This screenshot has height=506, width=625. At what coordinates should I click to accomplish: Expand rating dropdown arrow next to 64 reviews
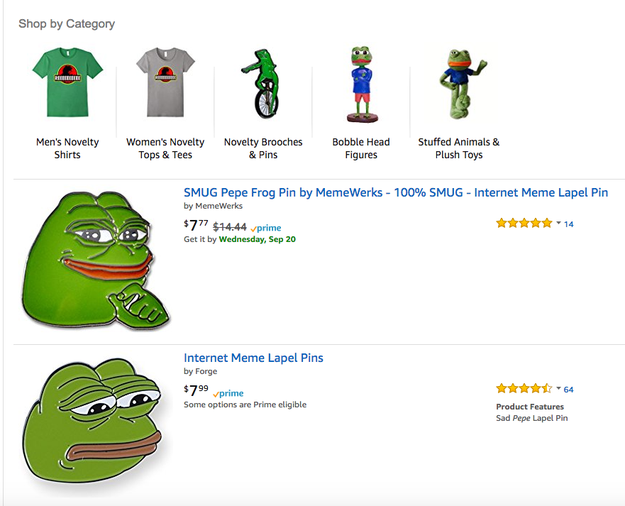point(558,388)
